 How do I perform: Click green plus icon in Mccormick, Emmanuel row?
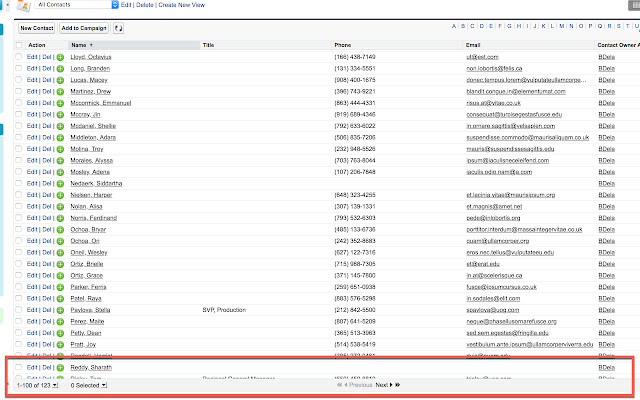[60, 103]
